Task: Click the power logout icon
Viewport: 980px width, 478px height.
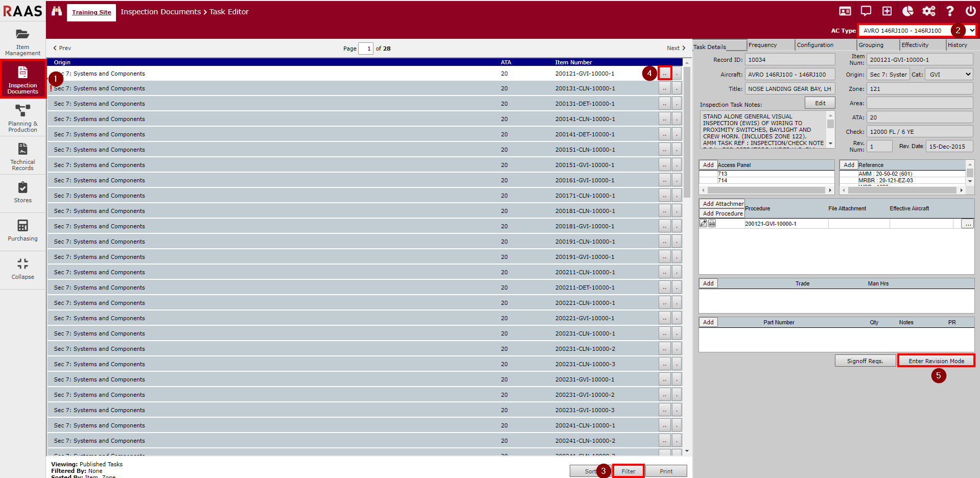Action: 970,11
